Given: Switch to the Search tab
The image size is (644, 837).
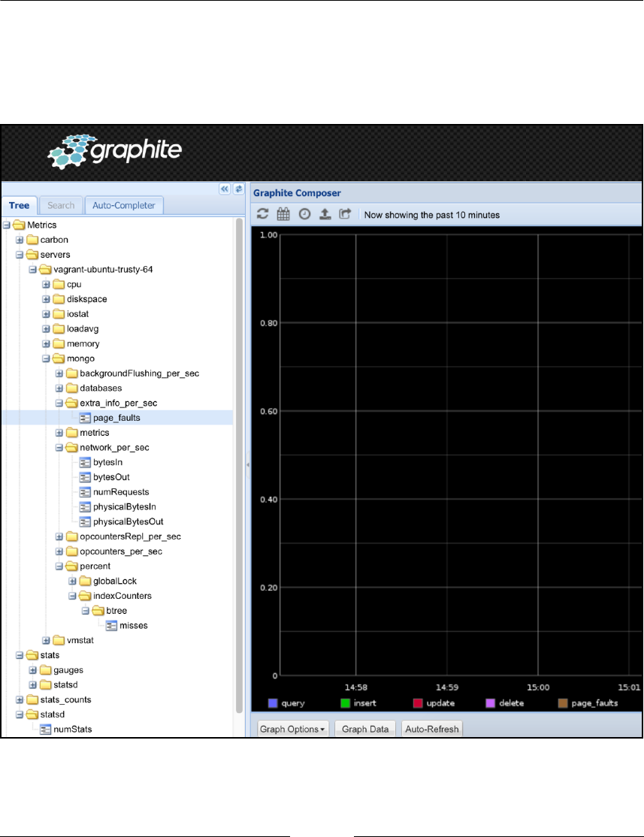Looking at the screenshot, I should coord(61,206).
